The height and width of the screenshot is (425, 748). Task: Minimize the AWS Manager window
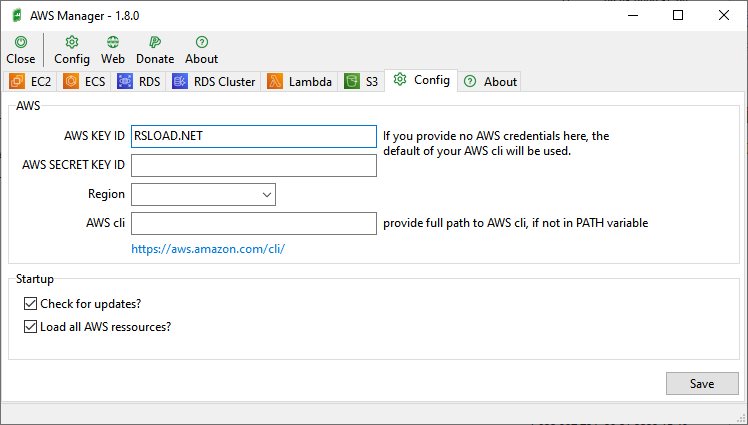[x=633, y=15]
